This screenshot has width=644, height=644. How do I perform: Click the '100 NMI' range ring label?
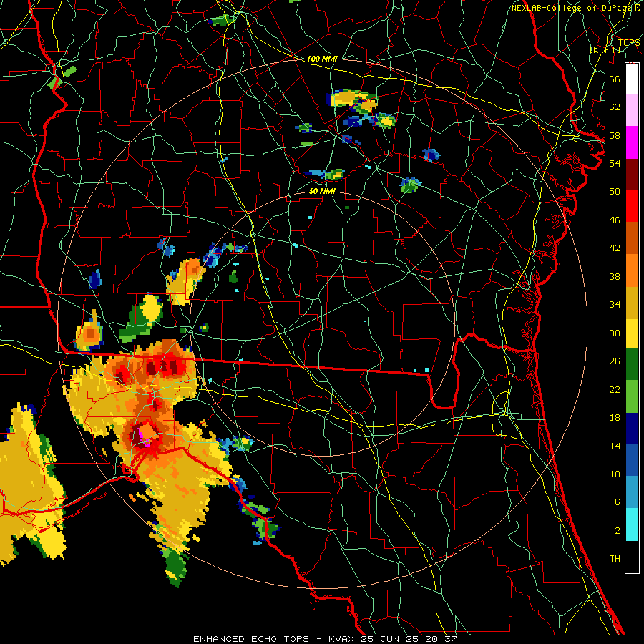click(x=322, y=59)
